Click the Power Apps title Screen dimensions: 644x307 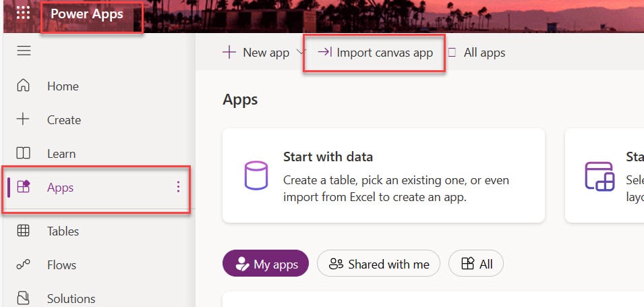(87, 14)
